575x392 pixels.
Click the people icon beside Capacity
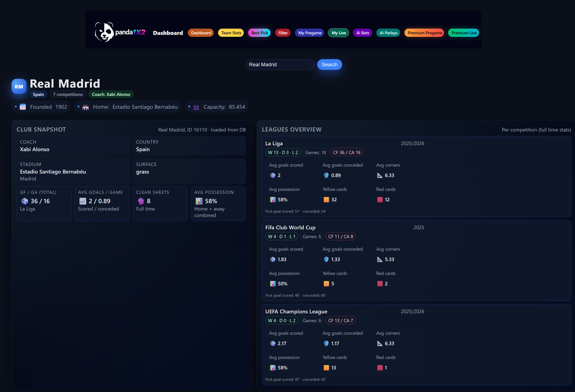pyautogui.click(x=196, y=107)
